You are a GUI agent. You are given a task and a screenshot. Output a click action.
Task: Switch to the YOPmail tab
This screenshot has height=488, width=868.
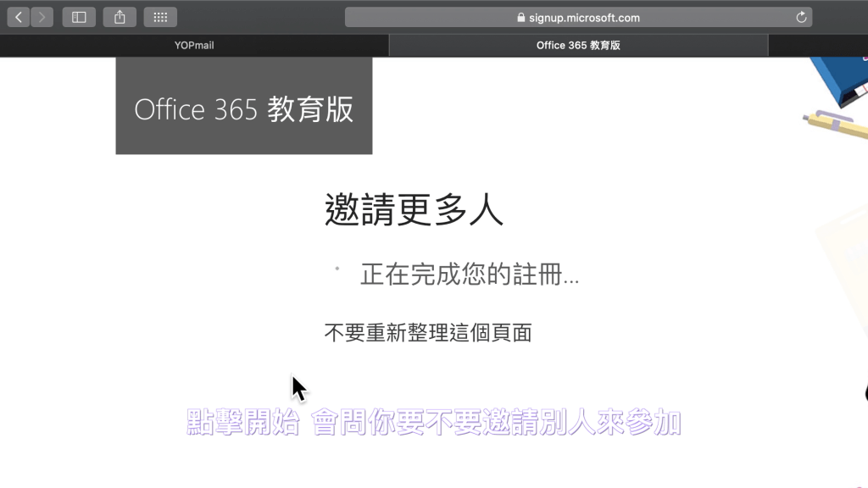(x=194, y=46)
